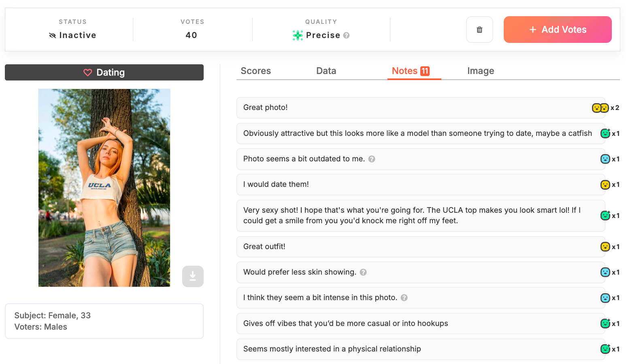
Task: Click the heart icon in the Dating banner
Action: pyautogui.click(x=88, y=72)
